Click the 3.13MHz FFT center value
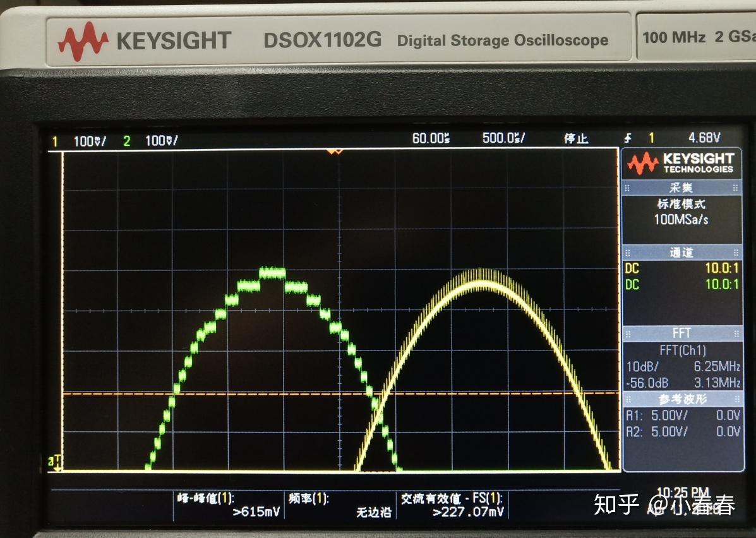The image size is (756, 538). click(717, 383)
